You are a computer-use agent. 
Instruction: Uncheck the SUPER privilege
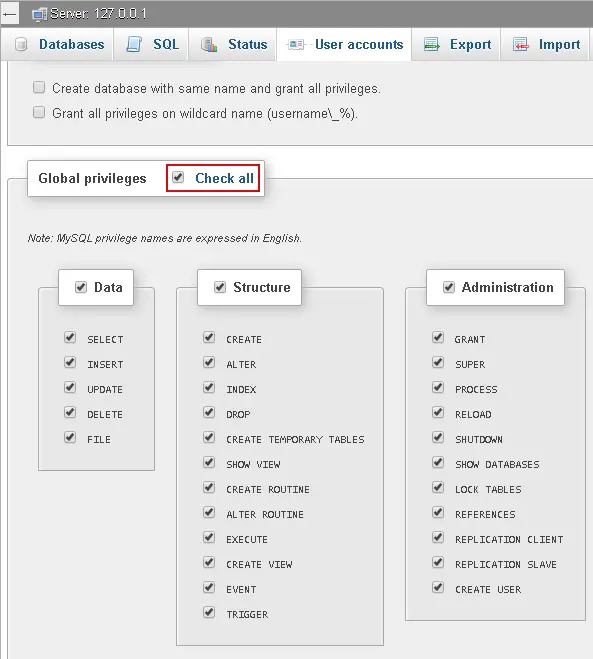pos(438,362)
